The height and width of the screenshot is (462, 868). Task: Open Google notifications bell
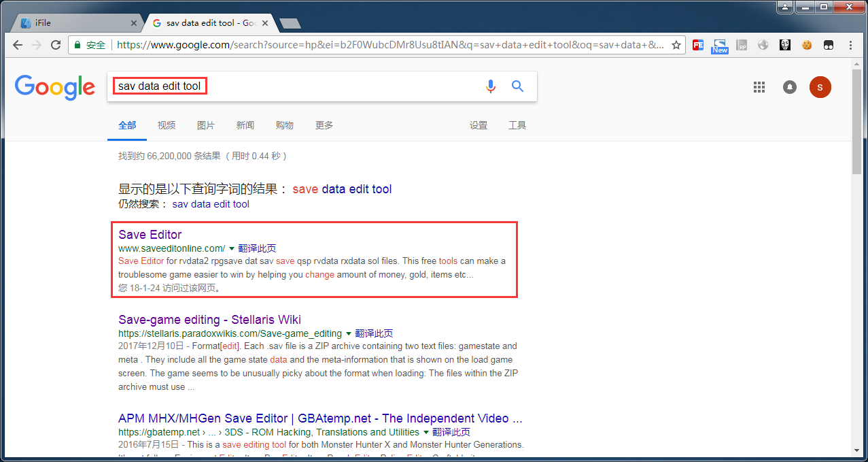789,87
